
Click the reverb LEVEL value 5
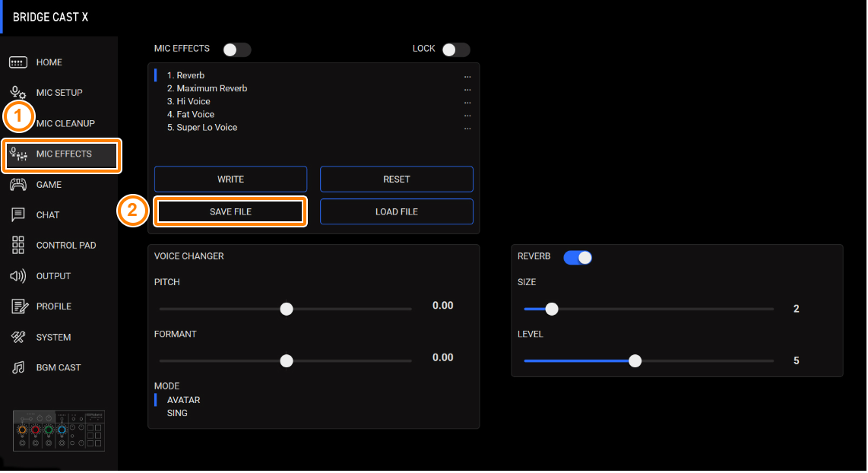click(x=796, y=361)
